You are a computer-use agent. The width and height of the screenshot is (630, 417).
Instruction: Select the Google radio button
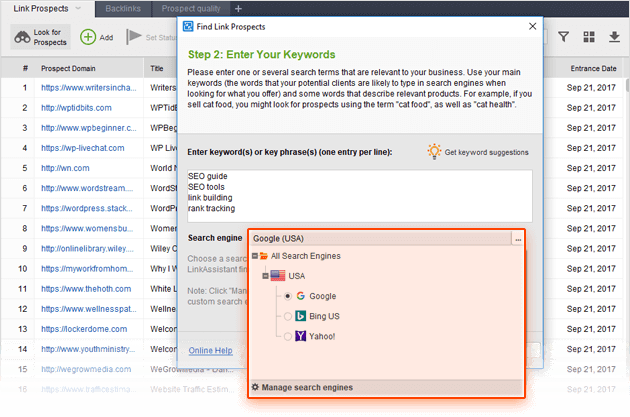288,297
